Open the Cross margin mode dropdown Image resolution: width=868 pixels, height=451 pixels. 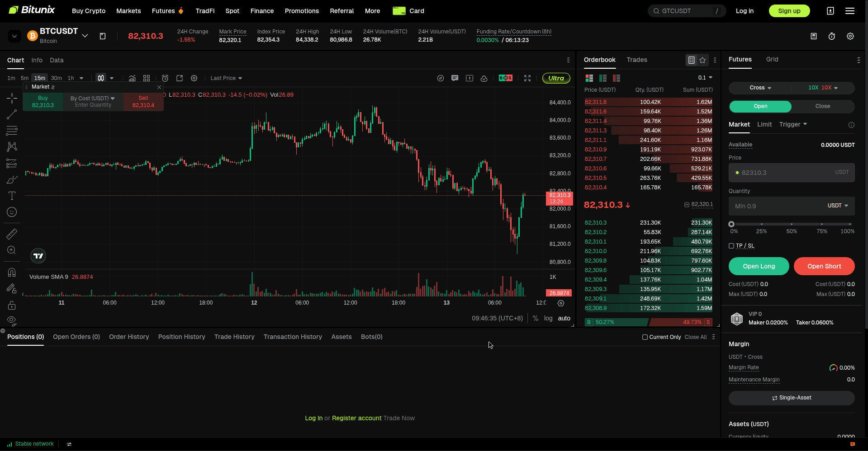(x=760, y=88)
